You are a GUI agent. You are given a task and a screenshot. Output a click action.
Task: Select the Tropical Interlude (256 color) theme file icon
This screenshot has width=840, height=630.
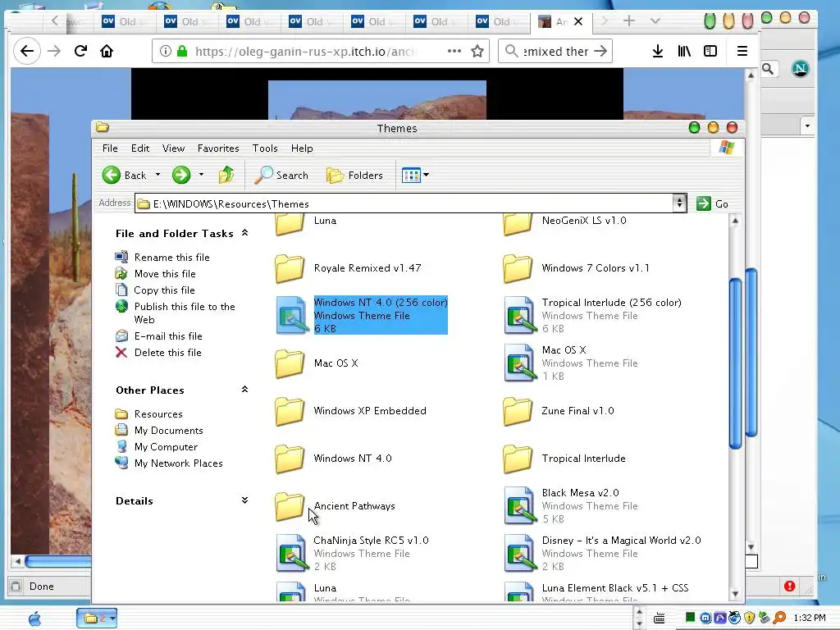519,316
